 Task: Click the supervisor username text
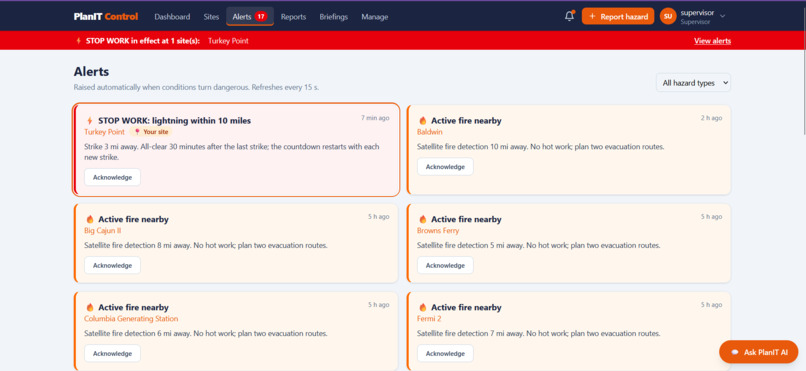[697, 13]
